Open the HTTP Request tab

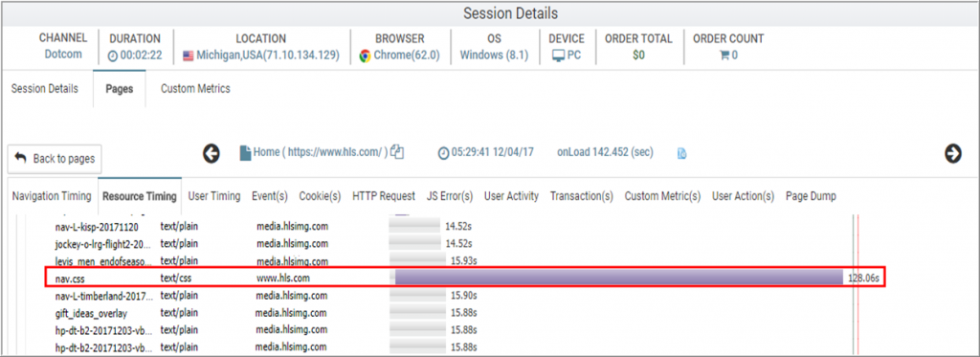(384, 196)
